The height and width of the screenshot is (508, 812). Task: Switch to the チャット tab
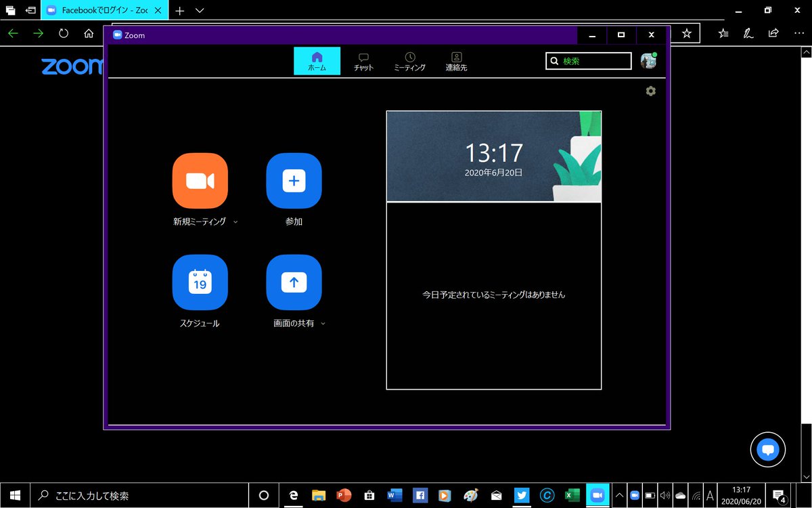click(363, 62)
